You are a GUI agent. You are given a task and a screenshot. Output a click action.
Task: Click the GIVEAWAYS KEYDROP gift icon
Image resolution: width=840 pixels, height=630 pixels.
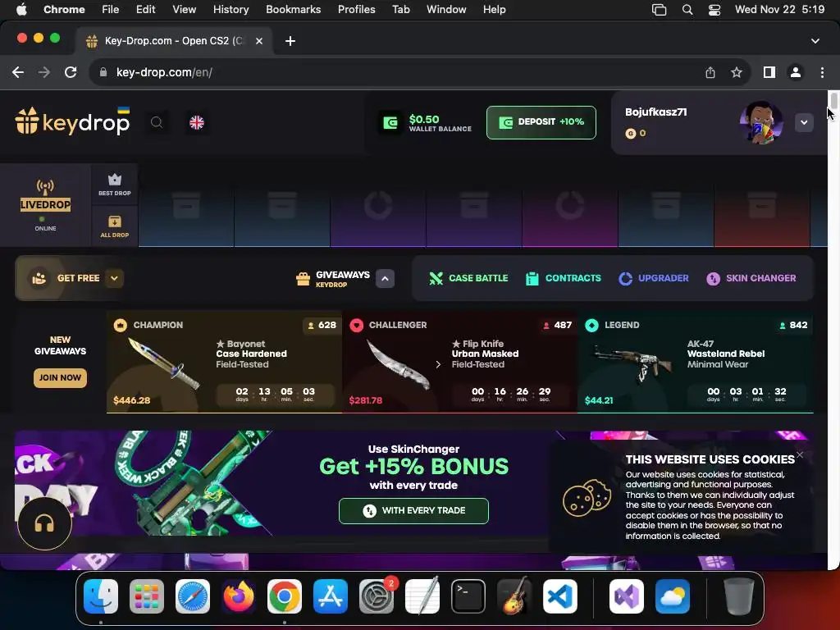click(303, 279)
